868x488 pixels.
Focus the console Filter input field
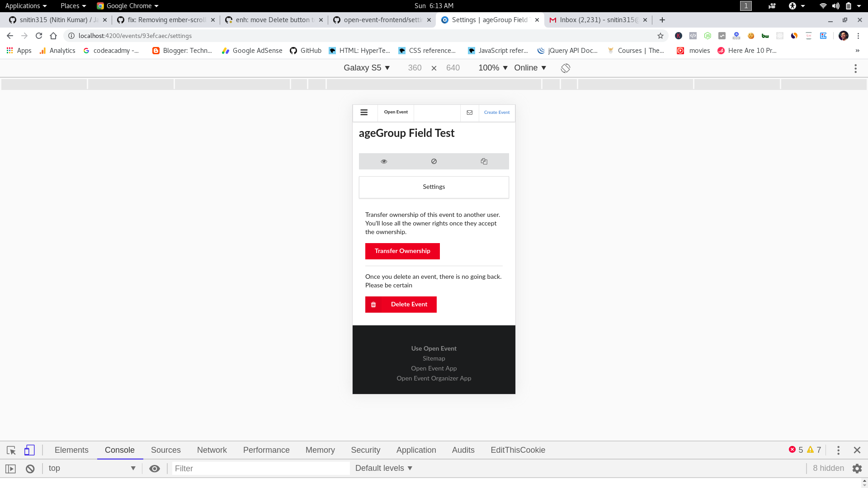coord(260,469)
